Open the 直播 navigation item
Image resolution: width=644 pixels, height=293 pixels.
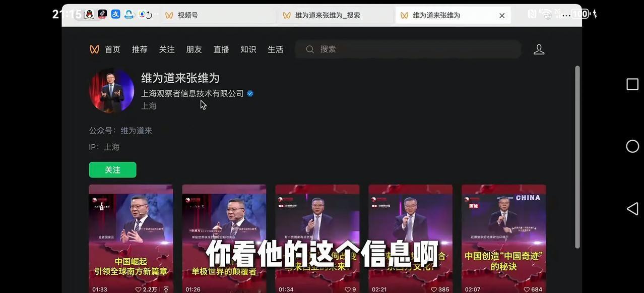click(221, 49)
